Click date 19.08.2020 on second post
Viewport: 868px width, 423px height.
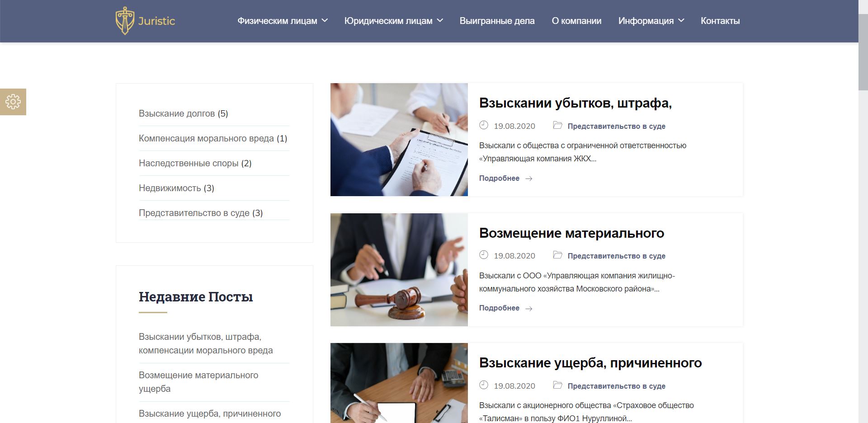(514, 256)
